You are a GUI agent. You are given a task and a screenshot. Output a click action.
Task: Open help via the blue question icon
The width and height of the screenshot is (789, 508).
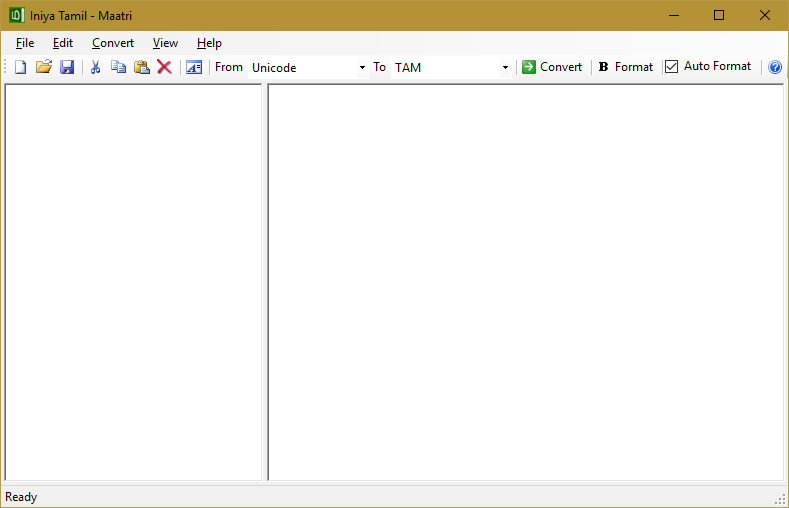pos(775,67)
